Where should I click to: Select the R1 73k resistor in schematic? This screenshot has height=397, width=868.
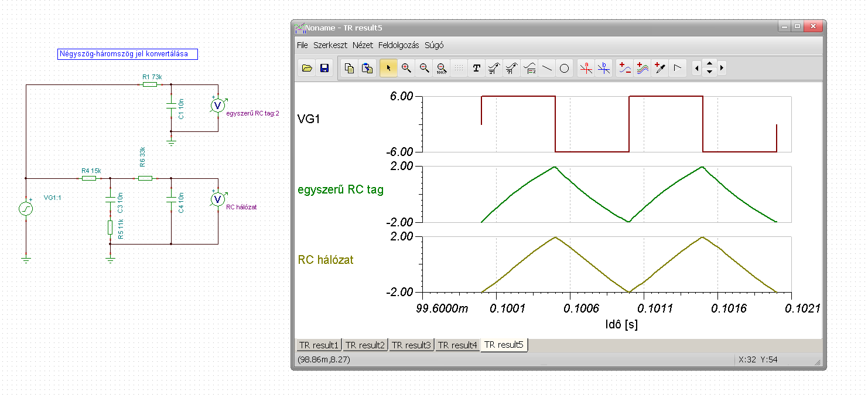pos(151,84)
